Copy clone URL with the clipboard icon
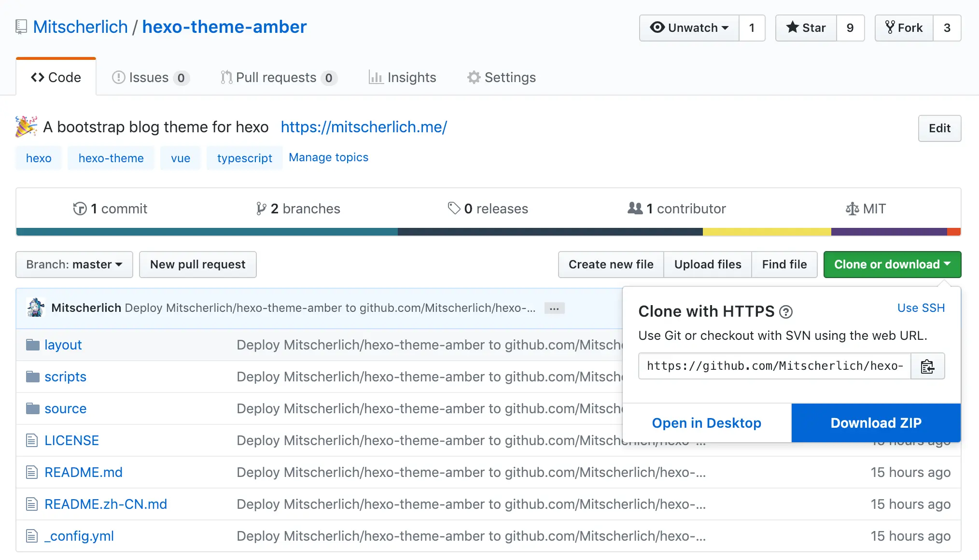Screen dimensions: 979x560 tap(927, 366)
